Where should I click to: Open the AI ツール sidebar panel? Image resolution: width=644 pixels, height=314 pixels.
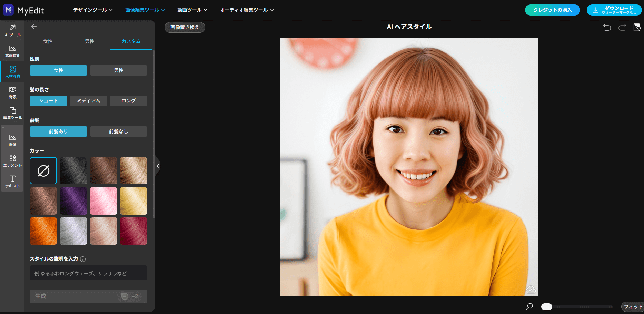tap(13, 30)
